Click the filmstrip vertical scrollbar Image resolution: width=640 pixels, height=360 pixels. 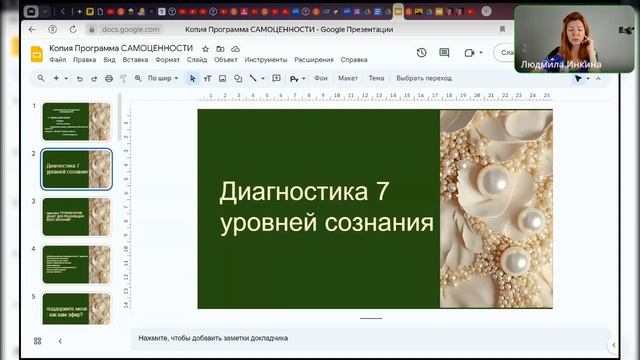pyautogui.click(x=119, y=118)
